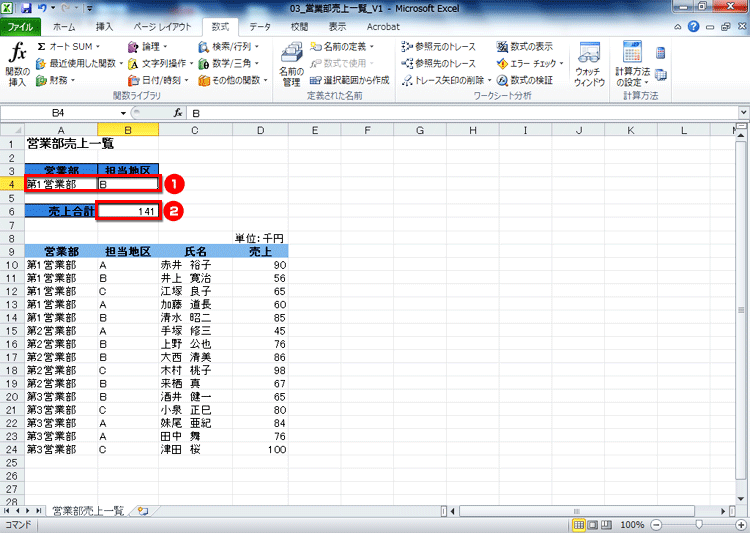
Task: Switch to the Page Layout (ページ レイアウト) tab
Action: [x=162, y=26]
